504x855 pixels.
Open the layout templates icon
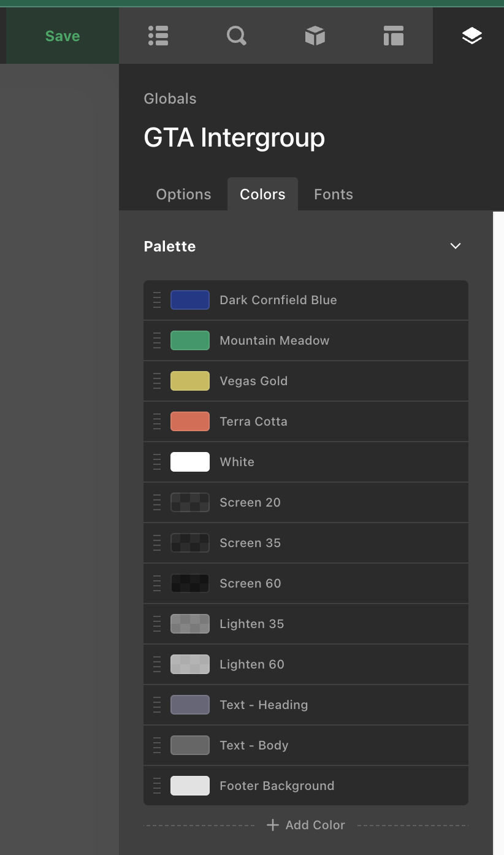pos(394,36)
